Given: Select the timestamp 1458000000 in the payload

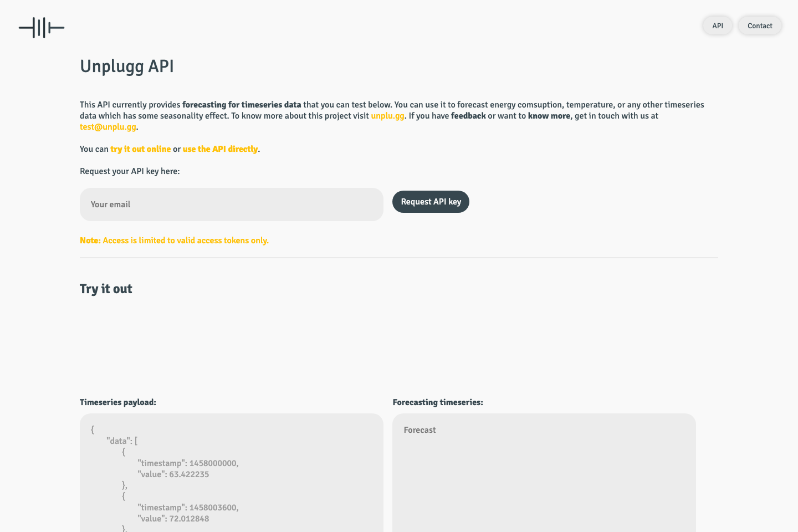Looking at the screenshot, I should click(214, 463).
